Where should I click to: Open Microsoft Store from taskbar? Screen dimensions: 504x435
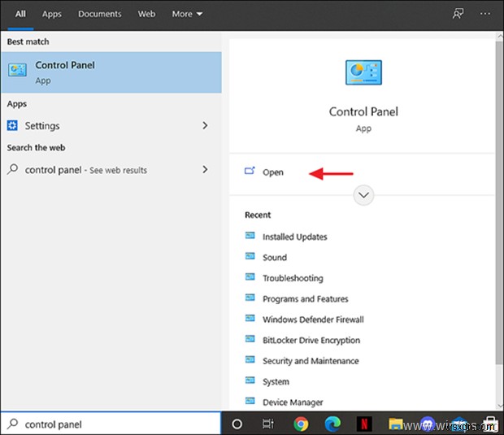coord(491,424)
